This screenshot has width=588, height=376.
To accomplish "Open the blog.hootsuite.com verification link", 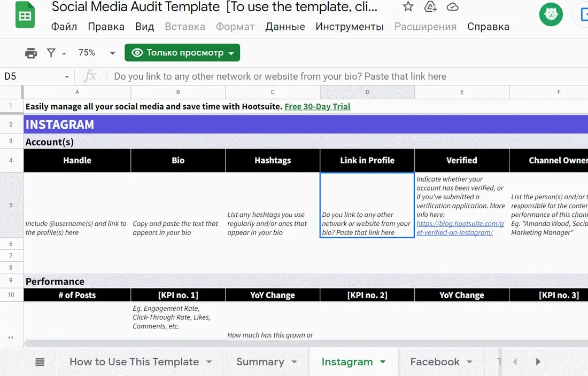I will coord(460,228).
